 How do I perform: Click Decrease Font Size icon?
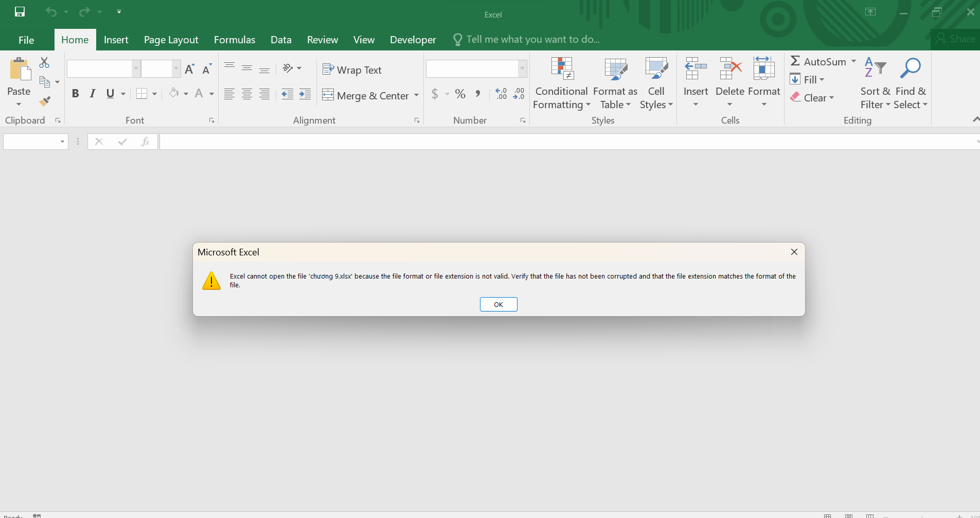tap(207, 69)
